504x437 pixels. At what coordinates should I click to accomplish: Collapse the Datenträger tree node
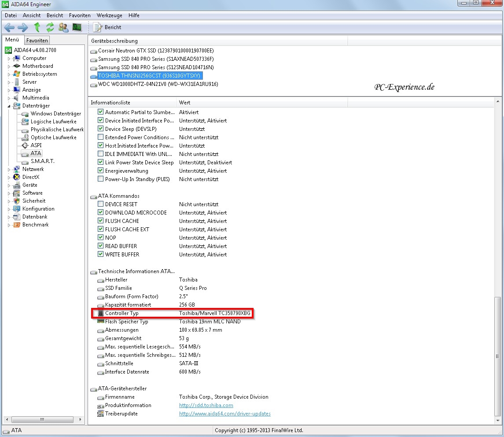tap(9, 106)
